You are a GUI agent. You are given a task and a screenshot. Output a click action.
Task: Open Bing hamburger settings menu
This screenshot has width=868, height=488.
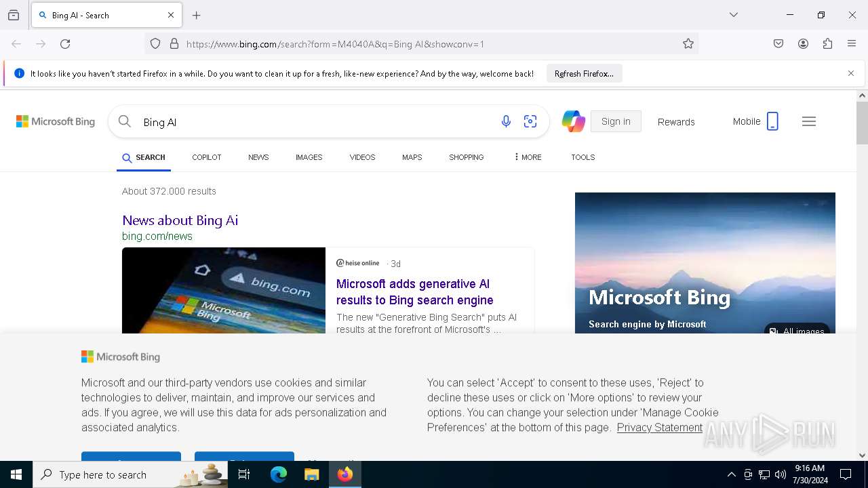coord(809,121)
